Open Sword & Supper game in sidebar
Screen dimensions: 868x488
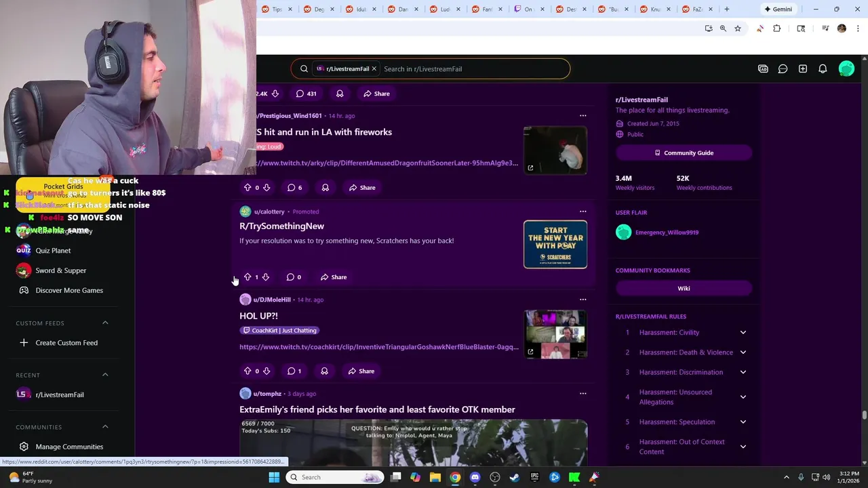click(x=61, y=270)
